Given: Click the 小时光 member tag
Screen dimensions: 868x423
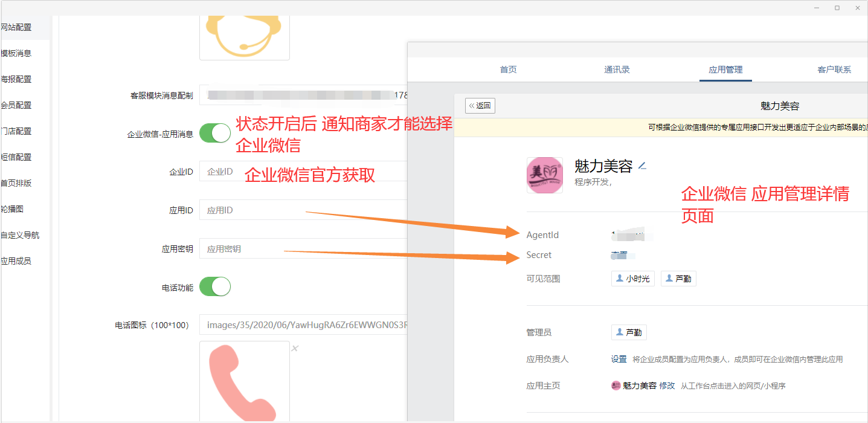Looking at the screenshot, I should (633, 279).
